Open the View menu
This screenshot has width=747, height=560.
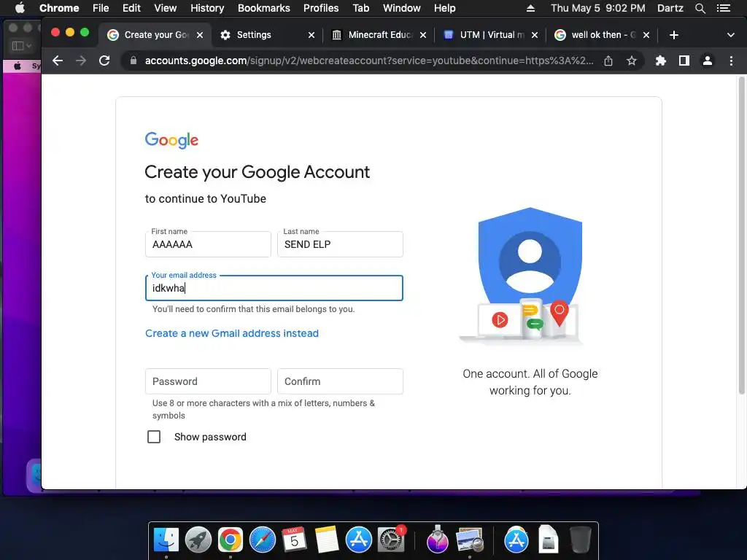click(x=166, y=8)
